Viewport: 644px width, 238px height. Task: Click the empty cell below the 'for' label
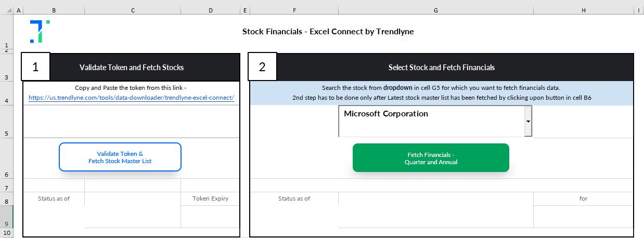(x=584, y=217)
